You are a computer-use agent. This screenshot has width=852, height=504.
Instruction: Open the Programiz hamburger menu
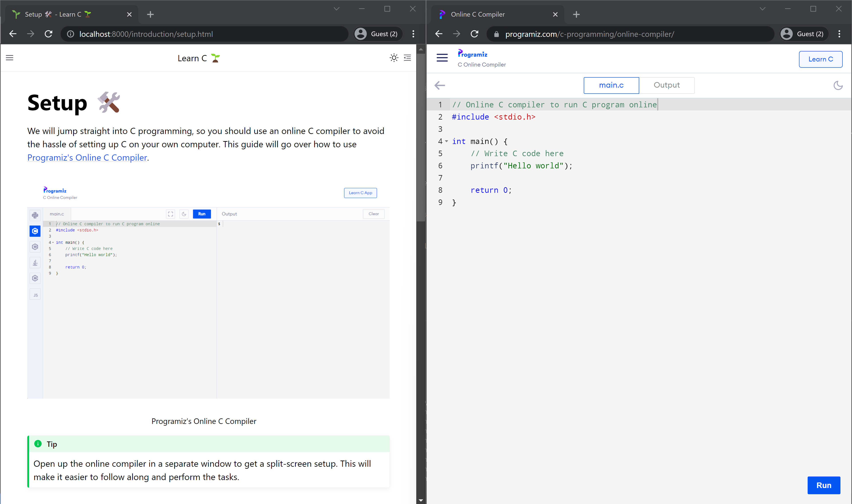pyautogui.click(x=442, y=58)
